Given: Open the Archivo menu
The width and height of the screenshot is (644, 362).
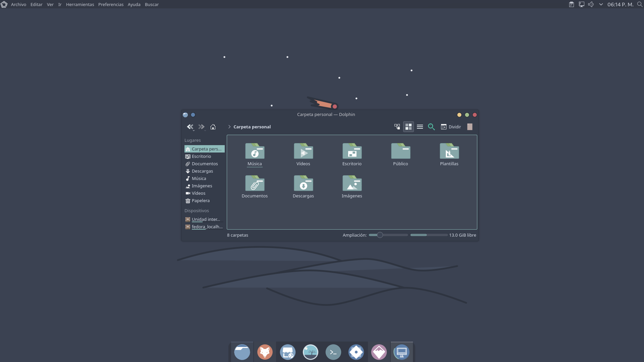Looking at the screenshot, I should pos(18,4).
